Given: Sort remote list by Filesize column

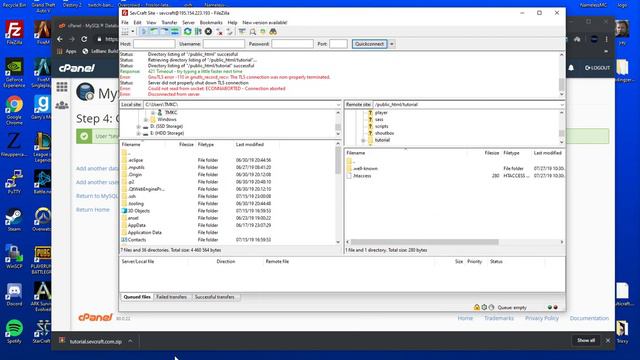Looking at the screenshot, I should coord(491,153).
